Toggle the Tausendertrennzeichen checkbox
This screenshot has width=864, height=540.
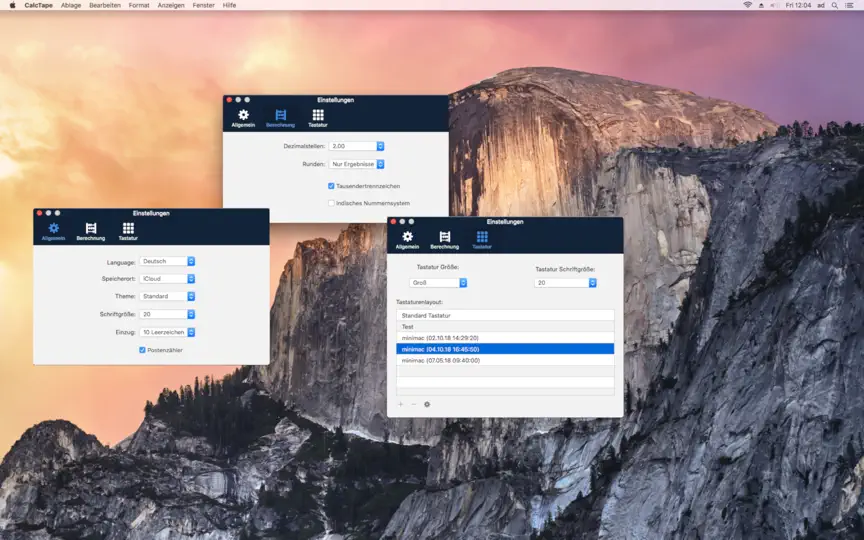(x=331, y=186)
